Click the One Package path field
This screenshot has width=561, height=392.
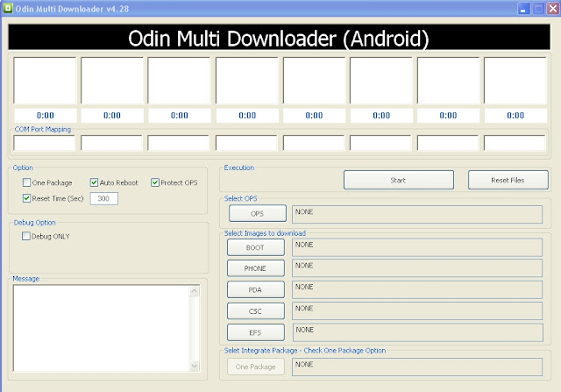tap(417, 367)
